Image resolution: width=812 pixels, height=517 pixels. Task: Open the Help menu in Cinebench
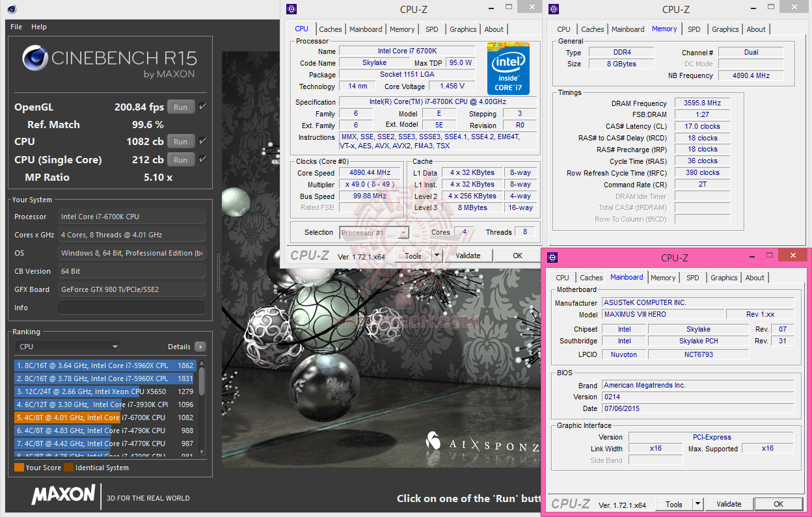pyautogui.click(x=39, y=27)
